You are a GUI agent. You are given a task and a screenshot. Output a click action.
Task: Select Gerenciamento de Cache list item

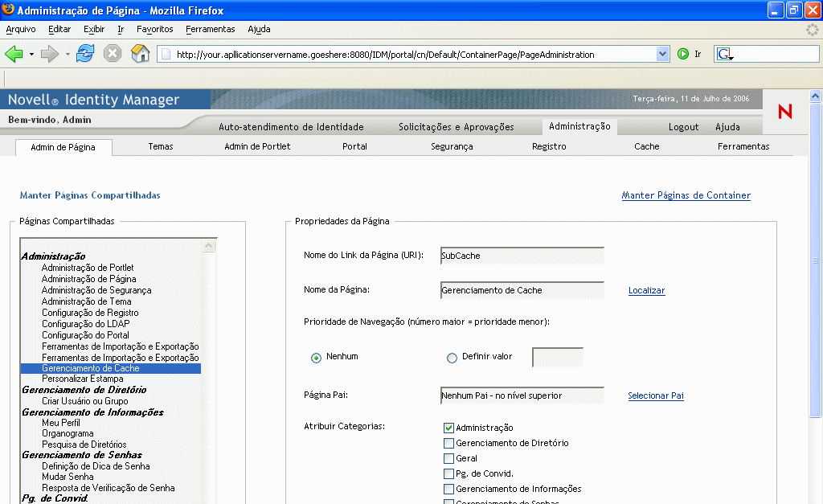tap(111, 368)
